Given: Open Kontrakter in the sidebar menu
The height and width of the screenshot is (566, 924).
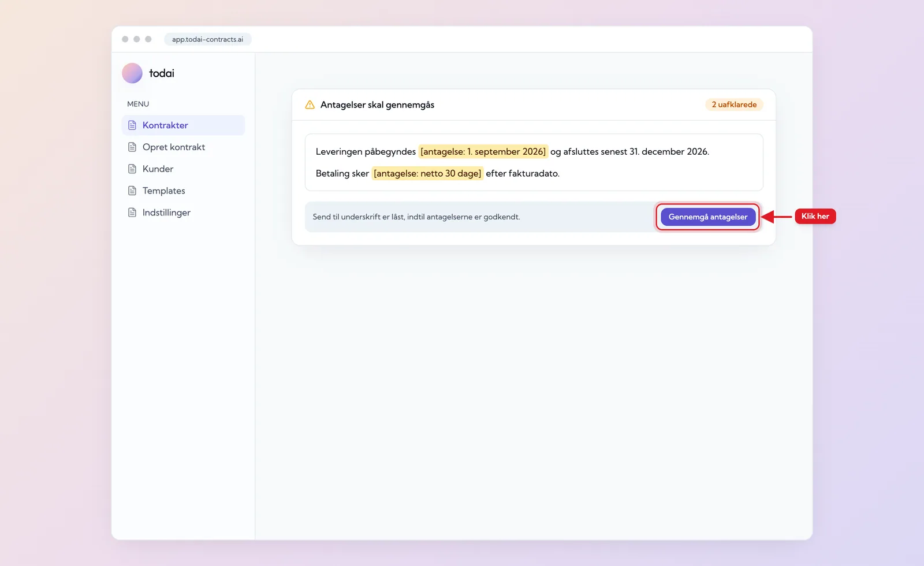Looking at the screenshot, I should tap(183, 125).
